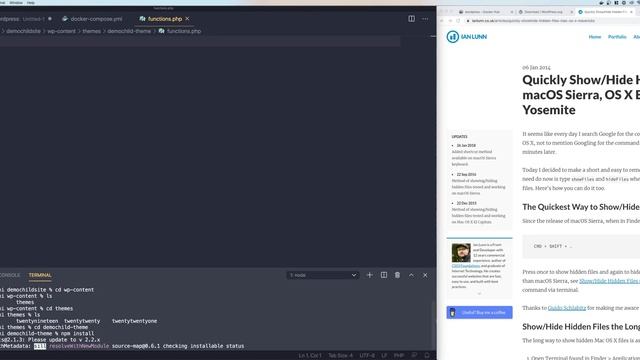
Task: Click the LF line ending indicator
Action: 384,356
